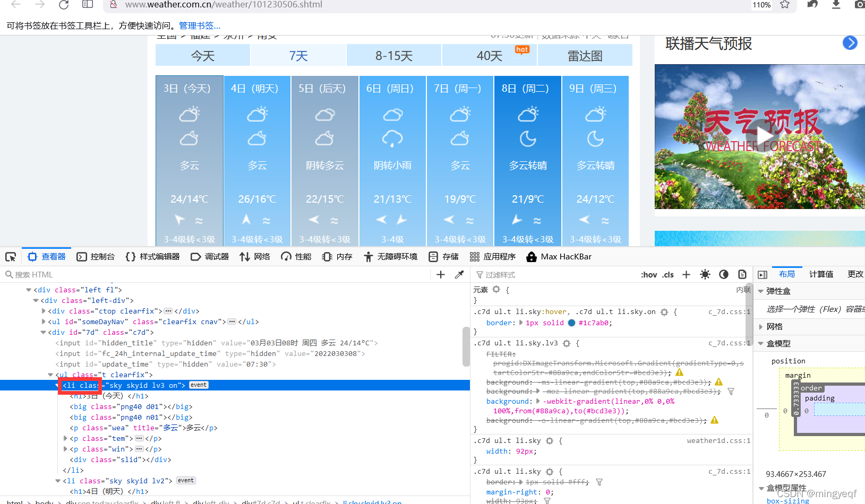Switch DevTools to dark theme

[723, 274]
